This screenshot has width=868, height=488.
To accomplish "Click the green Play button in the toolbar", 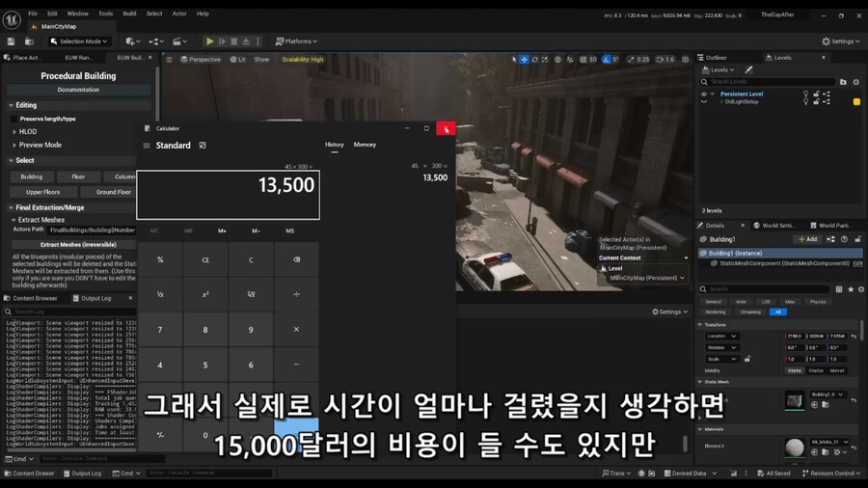I will click(209, 41).
